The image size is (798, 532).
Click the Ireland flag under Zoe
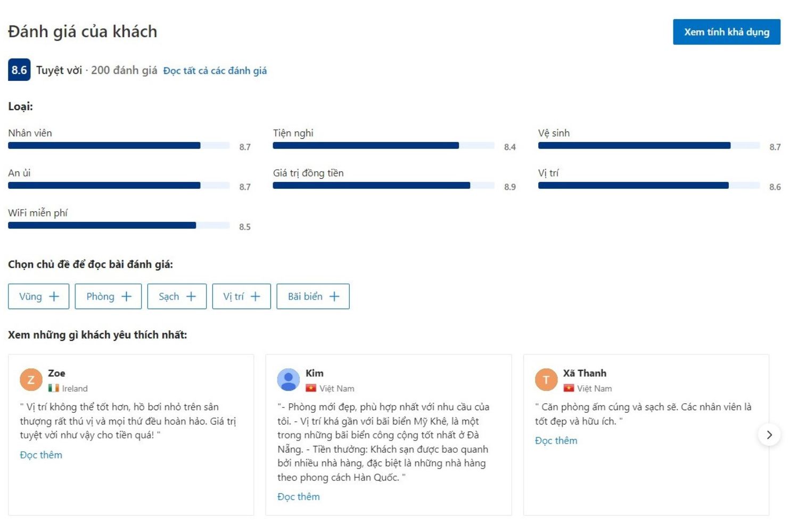point(53,388)
